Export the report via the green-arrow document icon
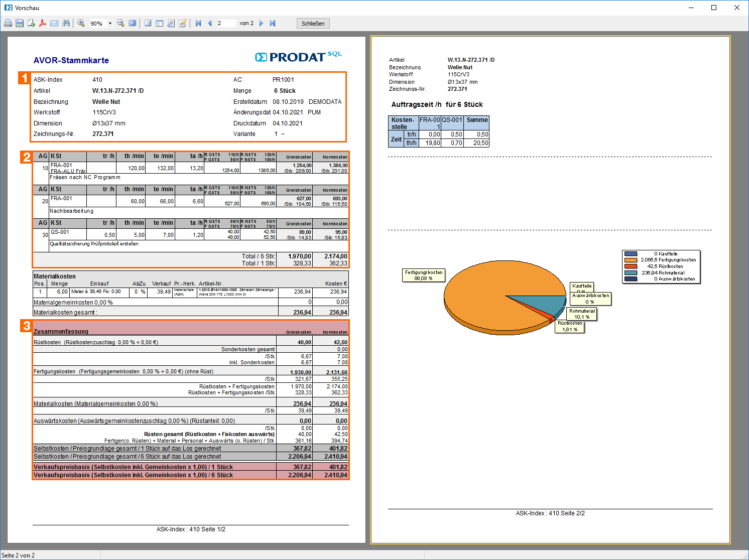This screenshot has height=560, width=749. (x=31, y=23)
